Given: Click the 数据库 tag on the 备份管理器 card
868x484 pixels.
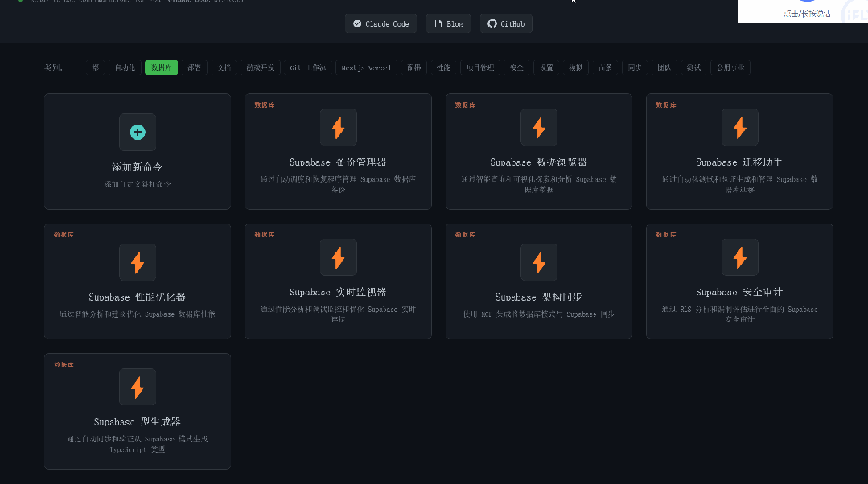Looking at the screenshot, I should (265, 105).
